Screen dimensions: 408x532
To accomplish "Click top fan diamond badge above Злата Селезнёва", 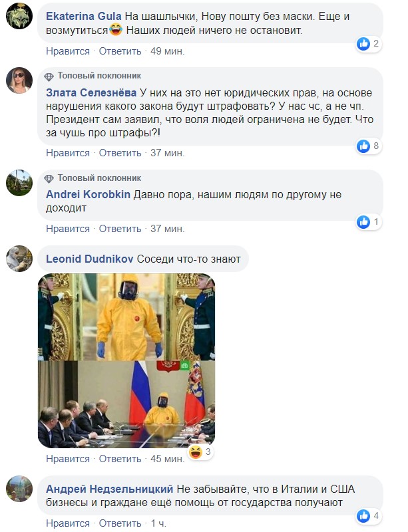I will point(49,76).
